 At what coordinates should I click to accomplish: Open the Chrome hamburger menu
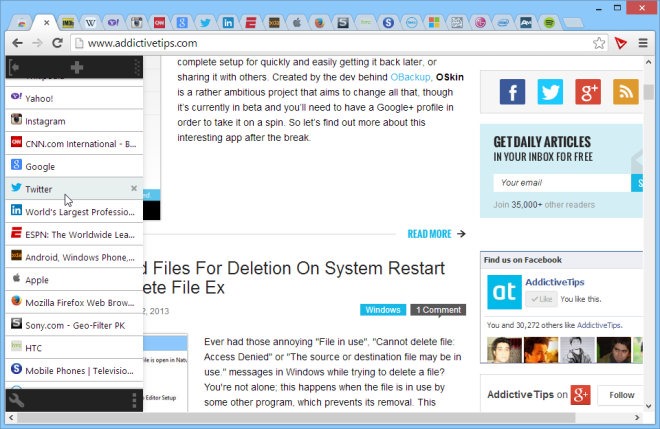click(x=643, y=43)
